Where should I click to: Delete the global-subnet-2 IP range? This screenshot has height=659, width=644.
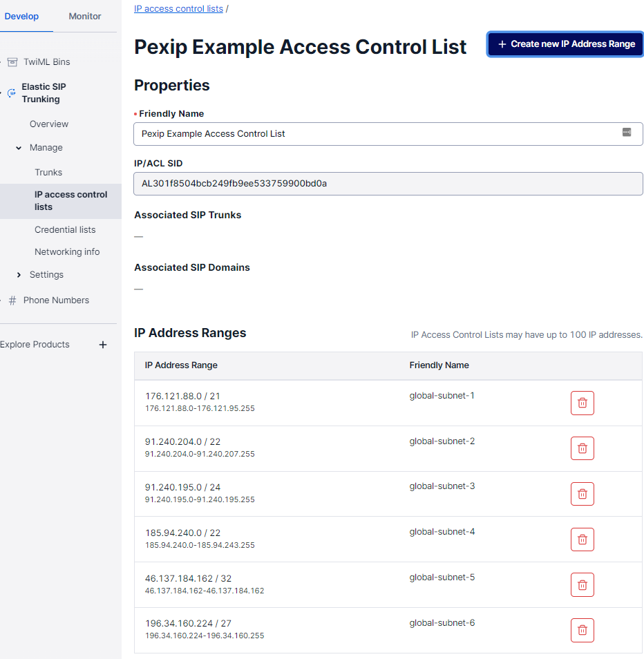(582, 448)
